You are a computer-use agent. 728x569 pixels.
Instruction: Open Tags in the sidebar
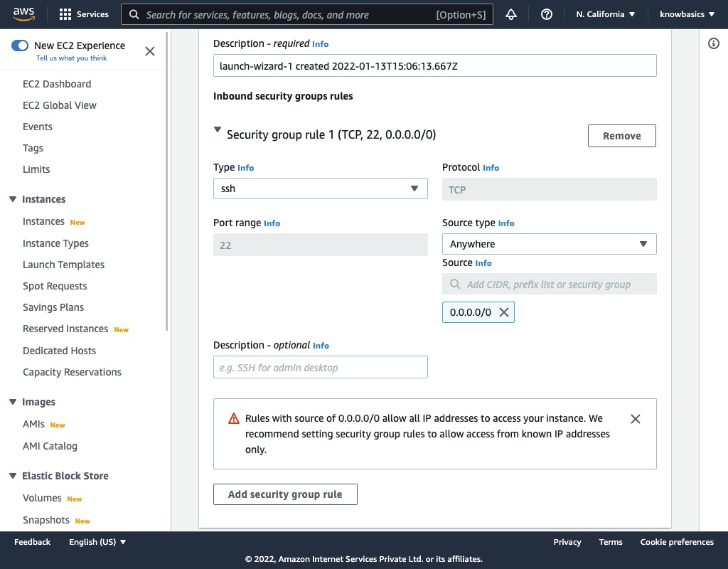(33, 148)
